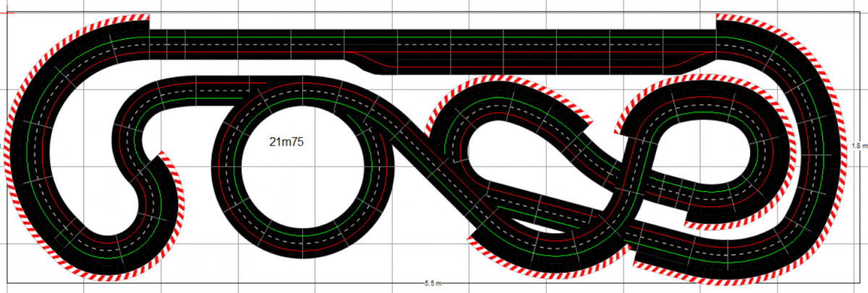Select the 1.8 m height dimension label

[859, 146]
